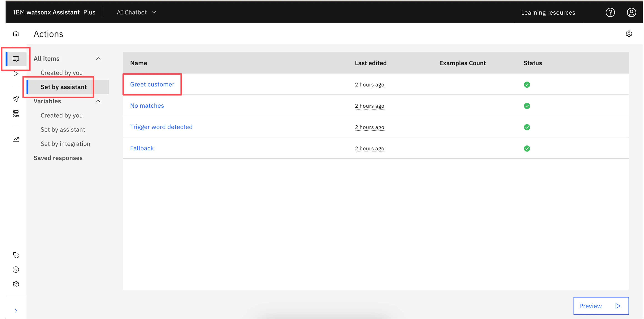Image resolution: width=644 pixels, height=319 pixels.
Task: Open the Home page icon
Action: point(16,33)
